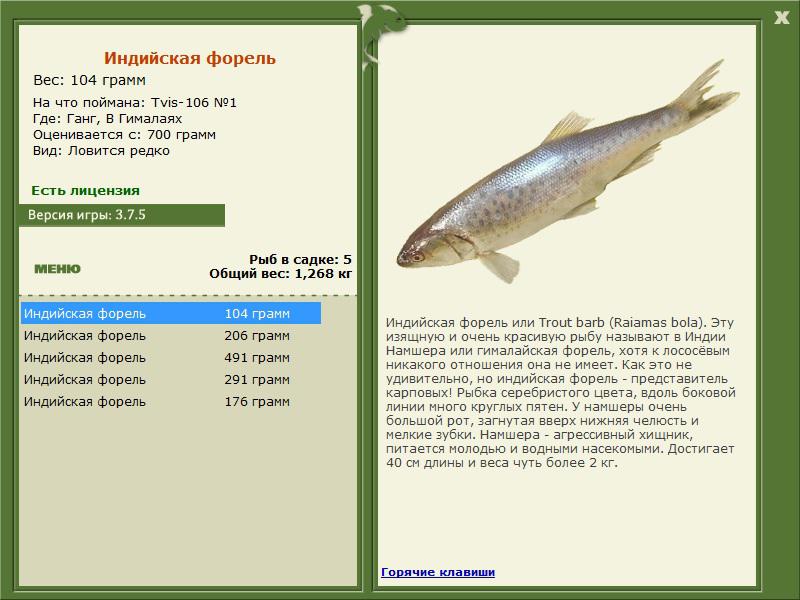Select the Индийская форель 206 грамм row
This screenshot has height=600, width=800.
click(171, 335)
